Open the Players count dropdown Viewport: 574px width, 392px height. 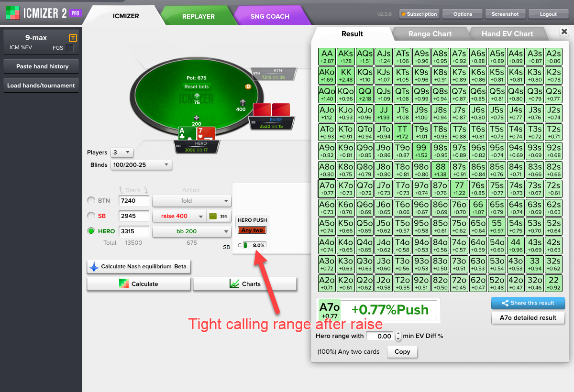coord(121,152)
